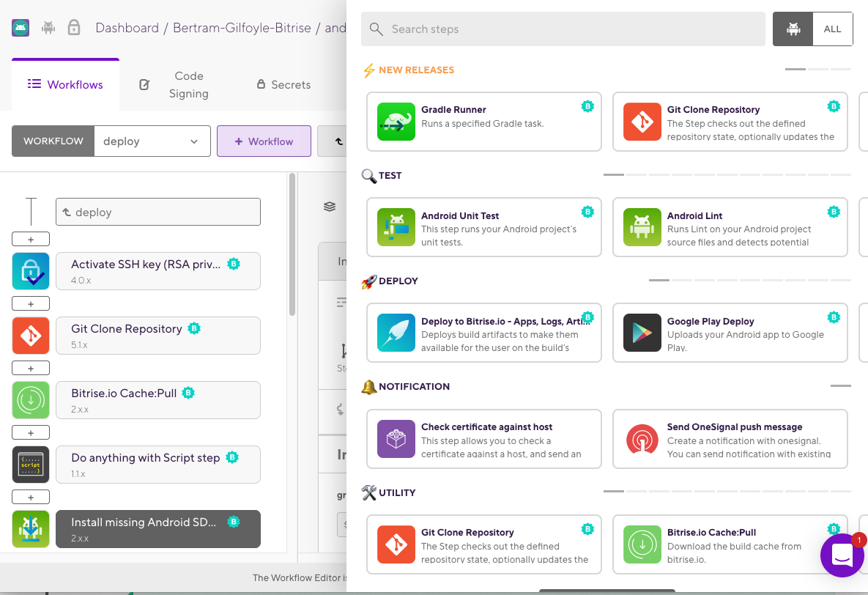Click the Deploy to Bitrise.io step title
This screenshot has width=868, height=595.
coord(505,322)
